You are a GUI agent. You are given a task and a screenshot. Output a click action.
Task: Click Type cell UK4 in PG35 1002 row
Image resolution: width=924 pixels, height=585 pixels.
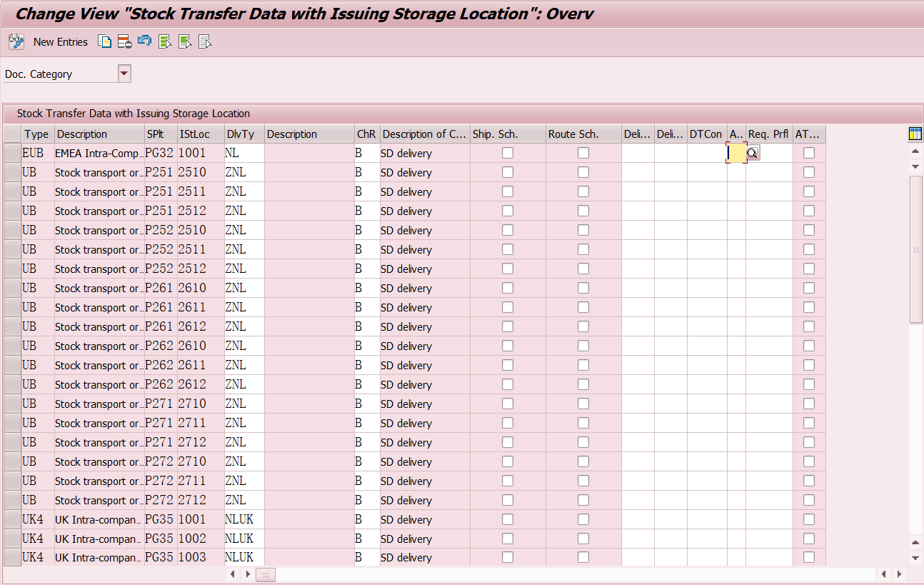coord(38,539)
